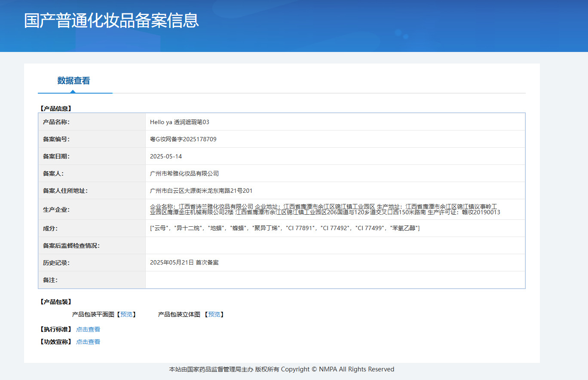Screen dimensions: 588x380
Task: Click the 【产品信息】 section heading
Action: click(55, 109)
